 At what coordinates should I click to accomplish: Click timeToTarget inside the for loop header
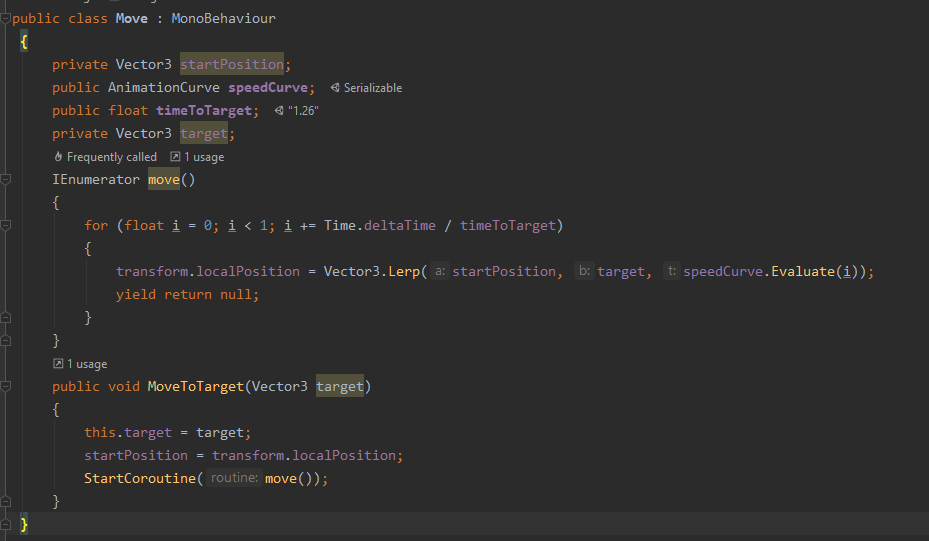click(x=508, y=226)
